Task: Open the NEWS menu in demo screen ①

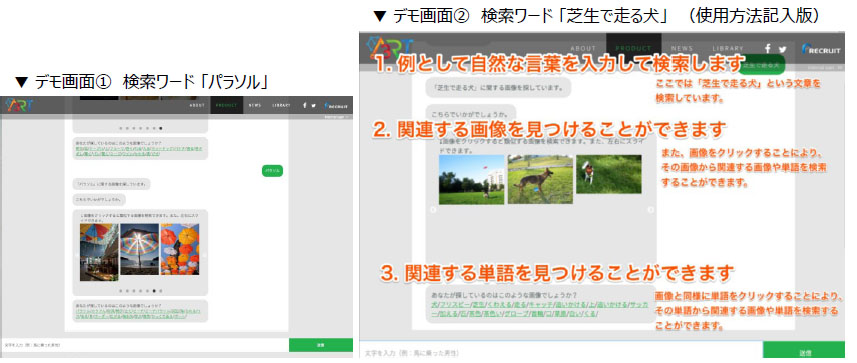Action: pos(254,105)
